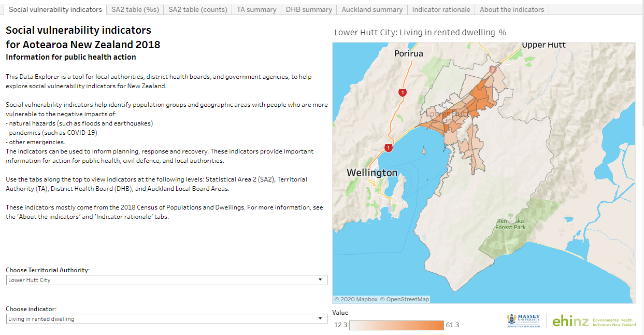Image resolution: width=644 pixels, height=335 pixels.
Task: Click Remutaka Forest Park on the map
Action: point(510,224)
